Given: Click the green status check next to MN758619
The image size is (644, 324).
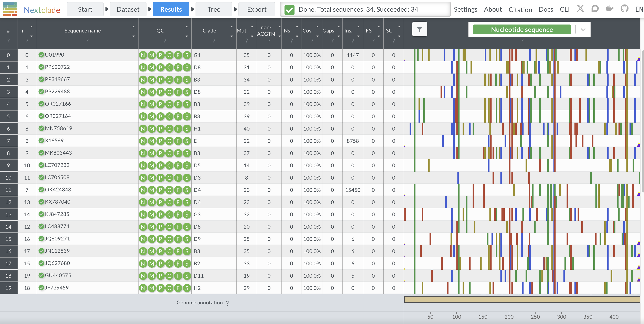Looking at the screenshot, I should coord(41,128).
